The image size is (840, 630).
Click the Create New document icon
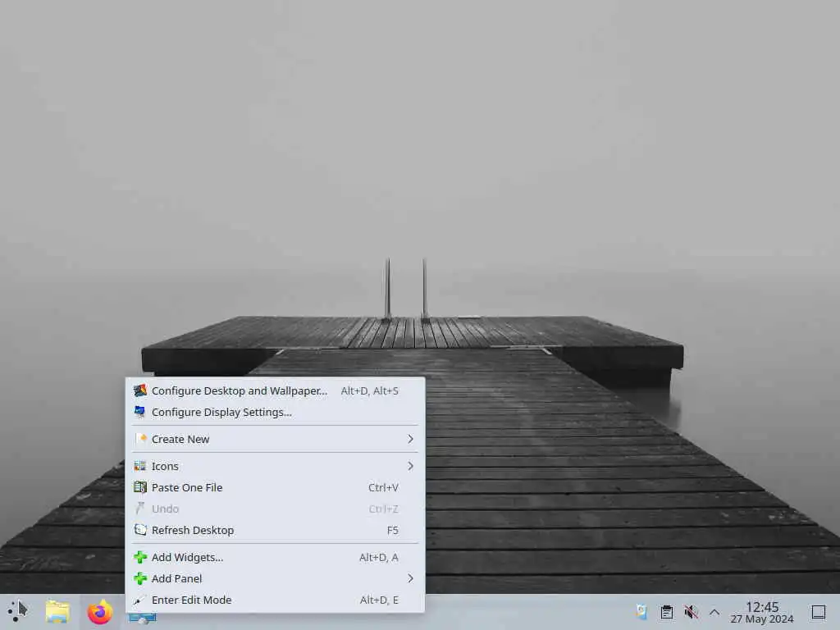pyautogui.click(x=140, y=439)
